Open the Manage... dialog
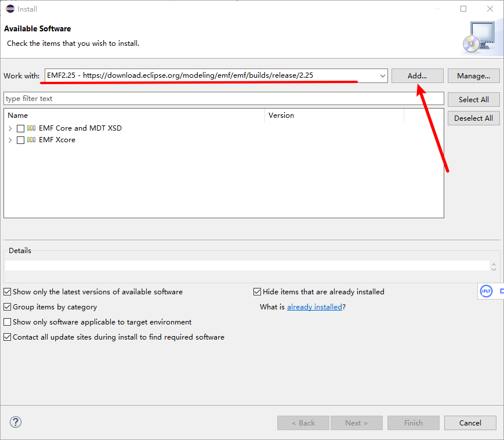This screenshot has width=504, height=440. pos(474,75)
